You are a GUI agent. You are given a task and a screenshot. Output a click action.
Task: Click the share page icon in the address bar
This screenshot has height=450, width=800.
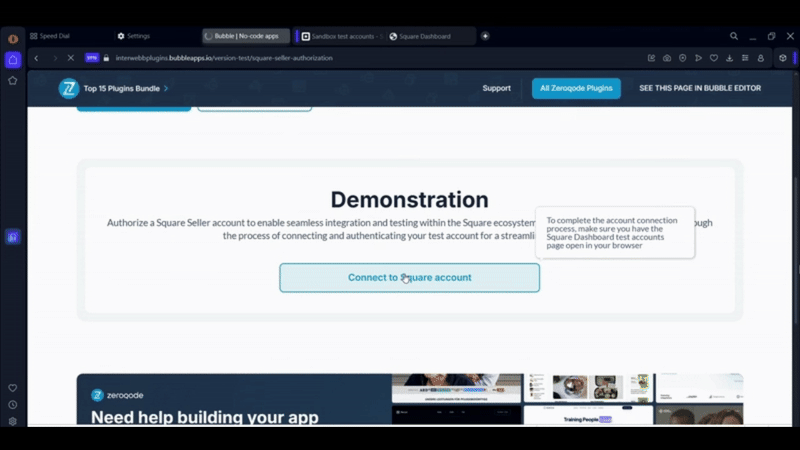[652, 58]
